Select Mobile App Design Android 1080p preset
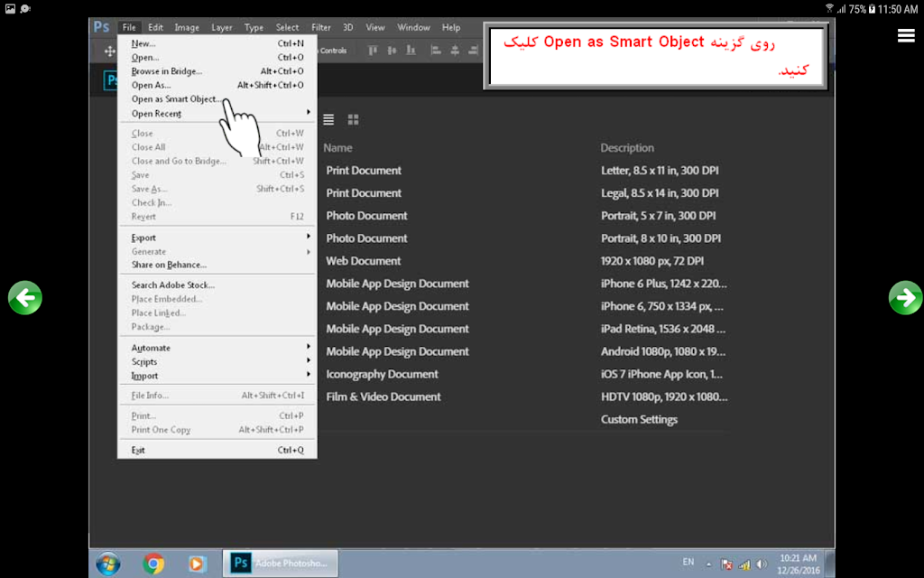924x578 pixels. tap(527, 351)
